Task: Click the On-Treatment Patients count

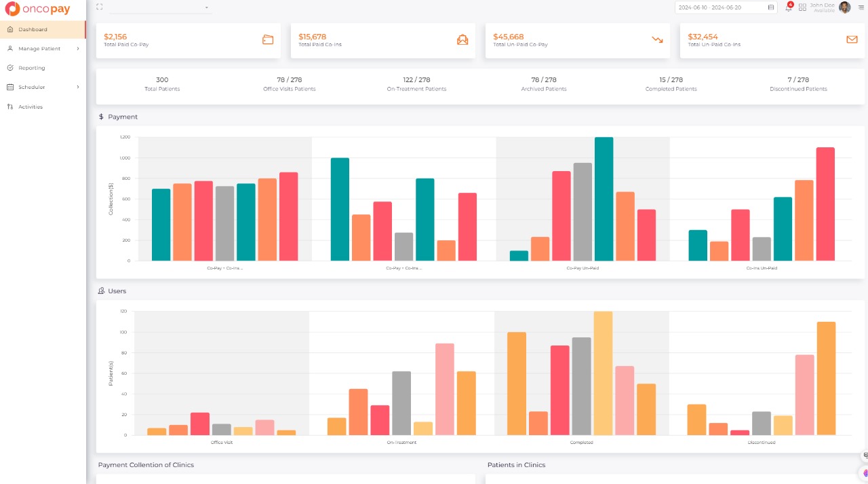Action: tap(416, 80)
